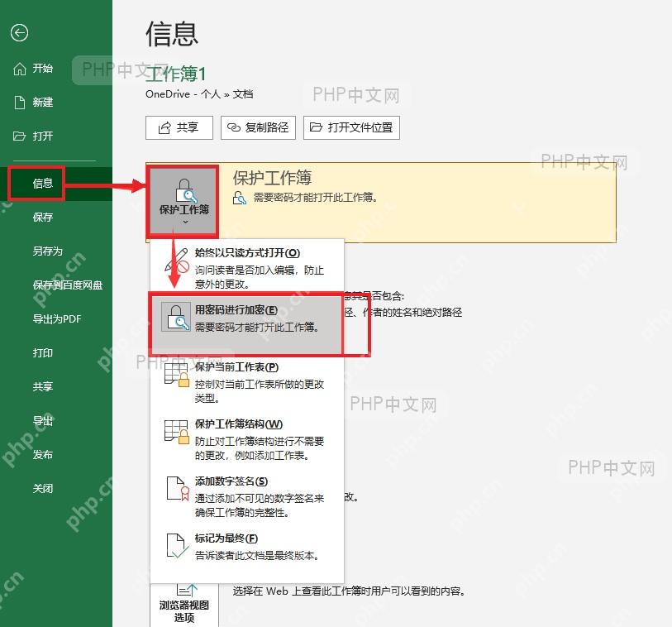Select 打印 in the sidebar
Viewport: 672px width, 627px height.
[56, 353]
